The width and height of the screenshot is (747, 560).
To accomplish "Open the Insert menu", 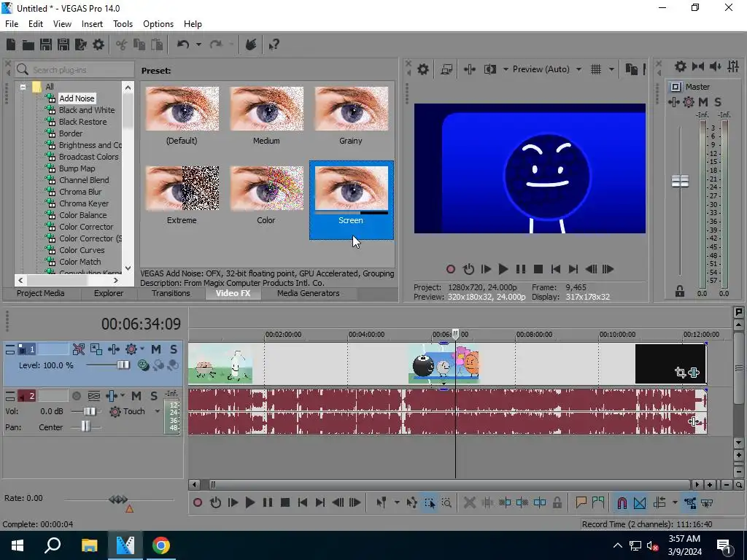I will [x=92, y=24].
